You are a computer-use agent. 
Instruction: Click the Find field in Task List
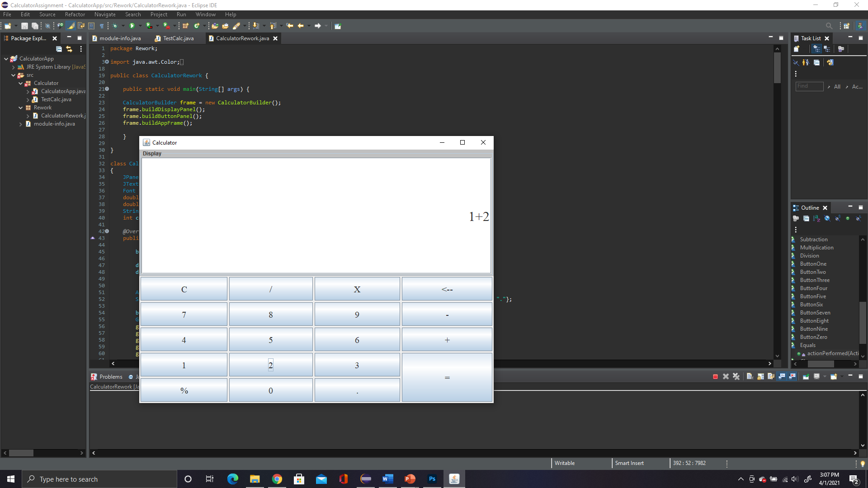[x=809, y=86]
